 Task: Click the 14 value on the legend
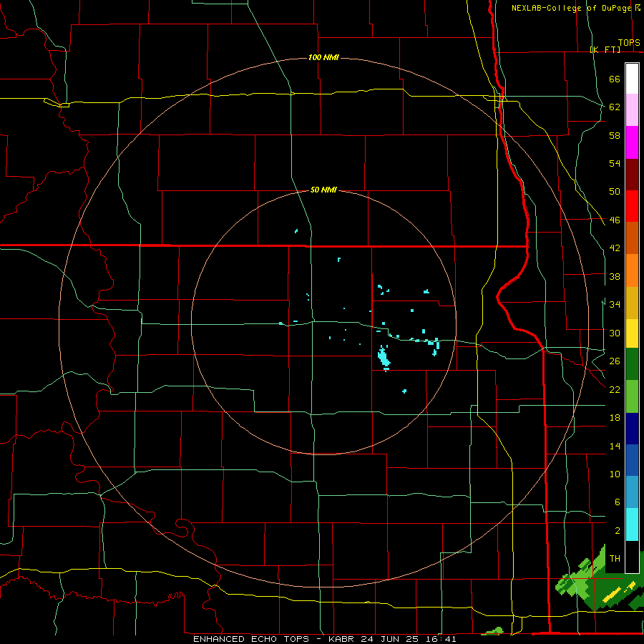click(x=615, y=446)
